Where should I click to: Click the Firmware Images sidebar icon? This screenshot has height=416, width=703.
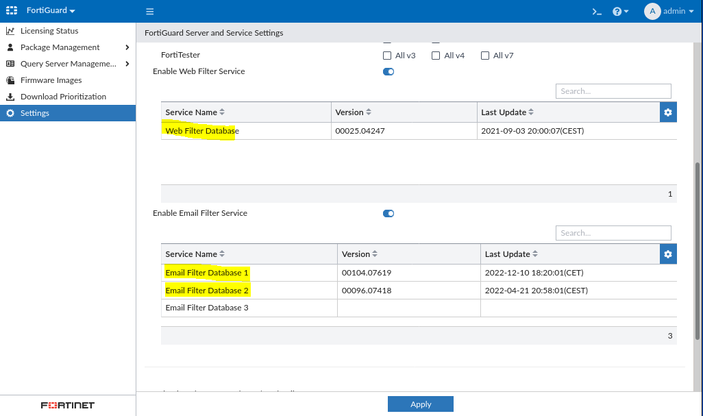(x=11, y=80)
